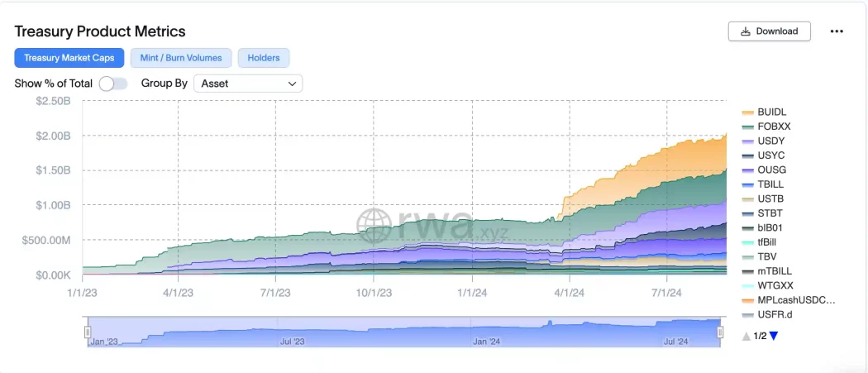Click the right range slider handle
The image size is (868, 373).
coord(720,332)
